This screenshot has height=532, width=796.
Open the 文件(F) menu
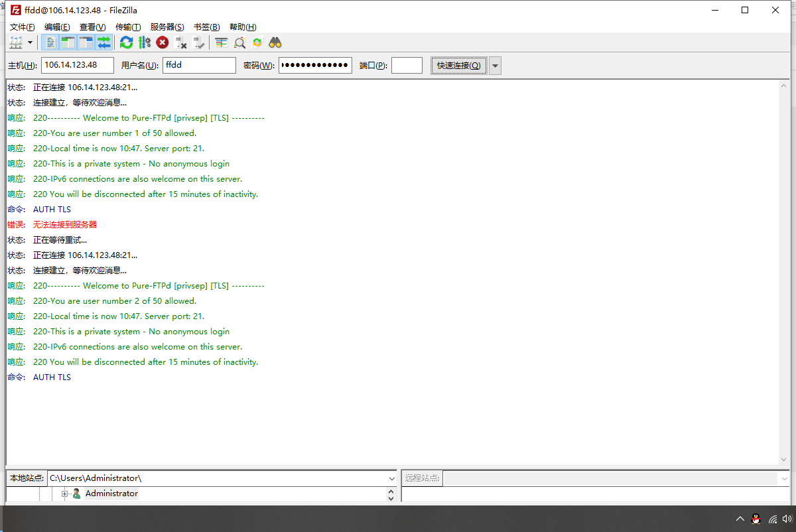coord(22,27)
